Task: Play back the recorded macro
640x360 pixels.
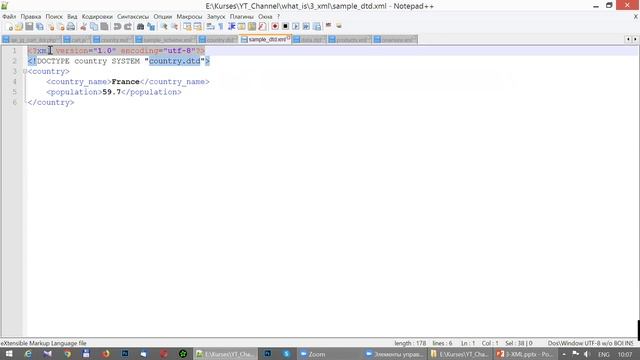Action: (x=296, y=27)
